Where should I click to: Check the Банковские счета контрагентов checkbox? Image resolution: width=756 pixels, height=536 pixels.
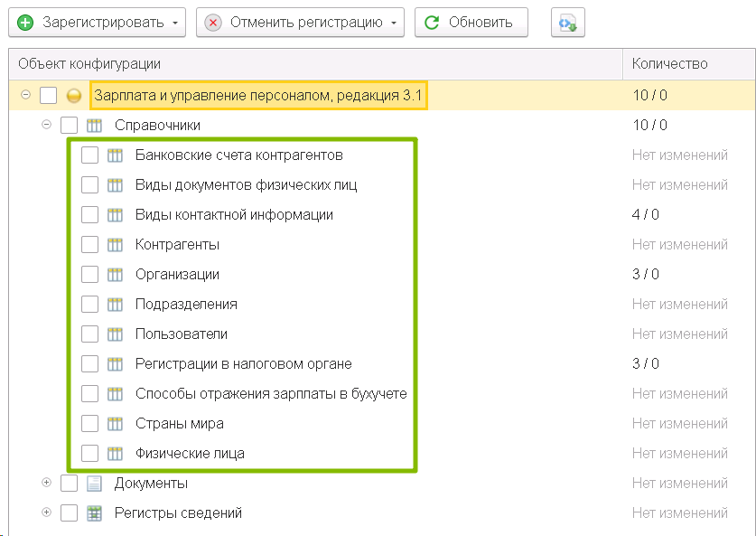89,155
